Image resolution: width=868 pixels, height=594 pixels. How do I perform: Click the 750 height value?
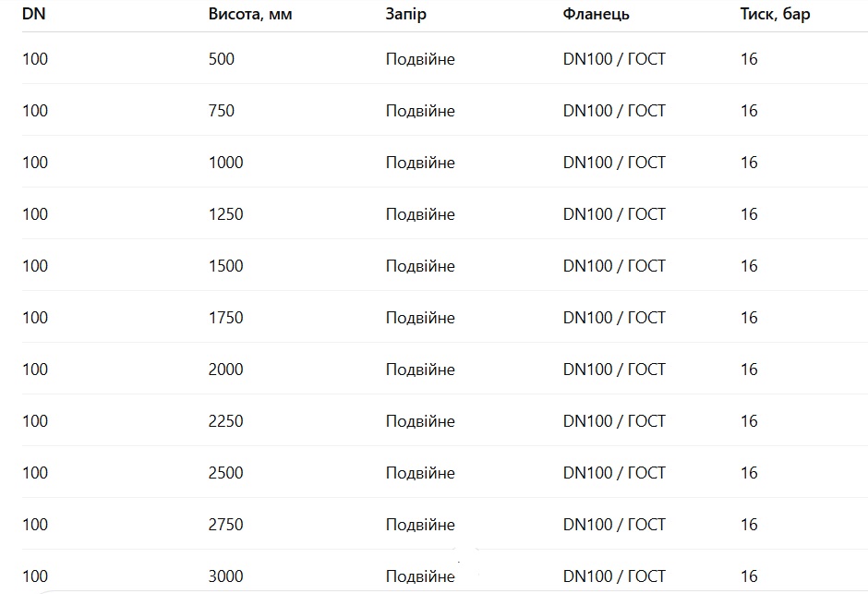[x=222, y=111]
